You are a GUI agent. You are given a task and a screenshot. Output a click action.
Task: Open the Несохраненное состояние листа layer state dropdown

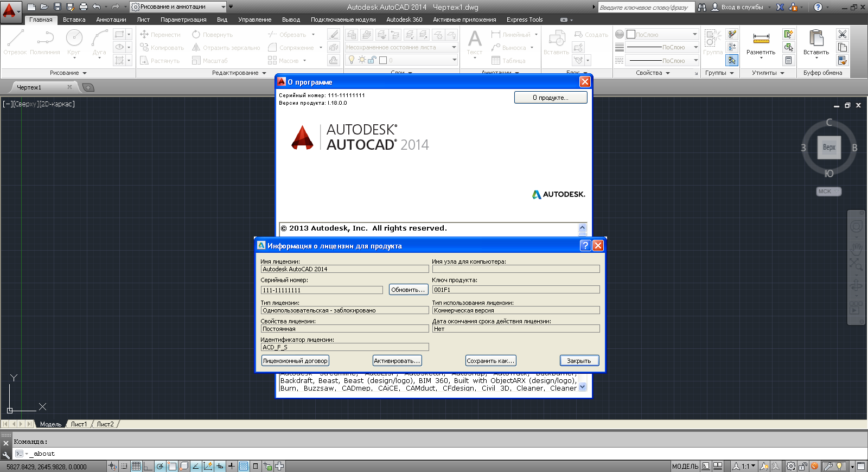click(x=401, y=47)
